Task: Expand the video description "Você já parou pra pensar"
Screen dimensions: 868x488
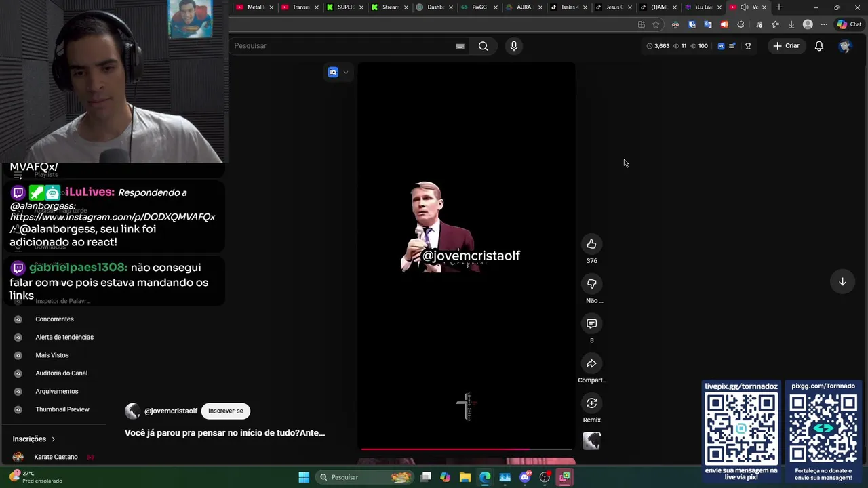Action: 224,432
